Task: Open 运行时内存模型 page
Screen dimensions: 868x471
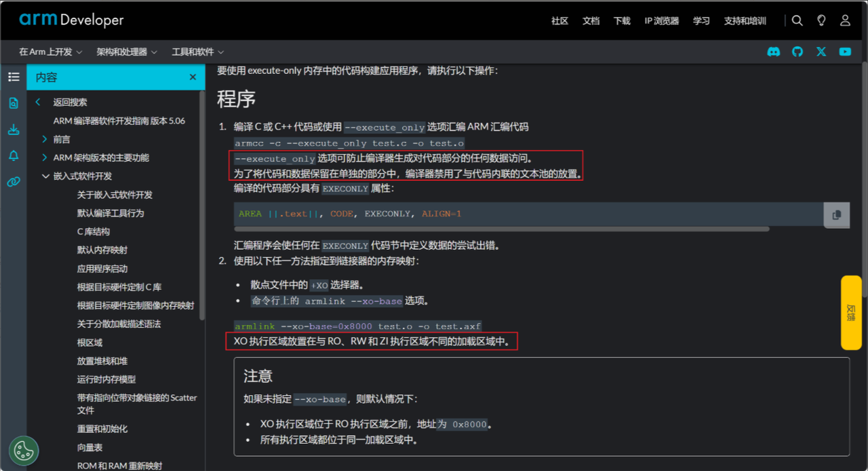Action: [106, 379]
